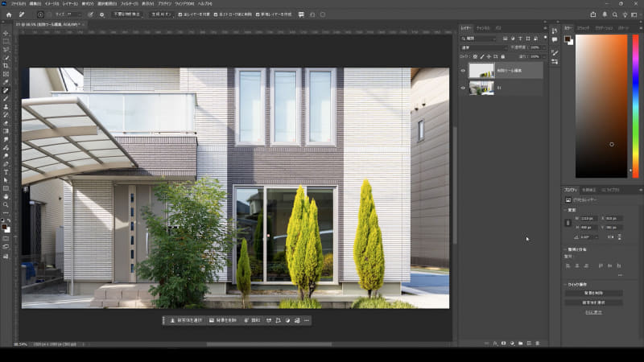The height and width of the screenshot is (362, 644).
Task: Collapse the クイック操作 section
Action: (x=565, y=285)
